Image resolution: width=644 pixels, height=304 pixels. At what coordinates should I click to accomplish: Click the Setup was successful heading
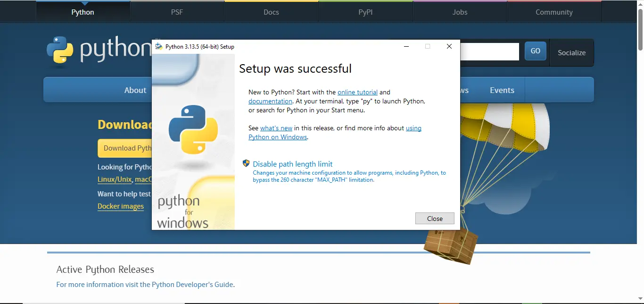(x=295, y=68)
